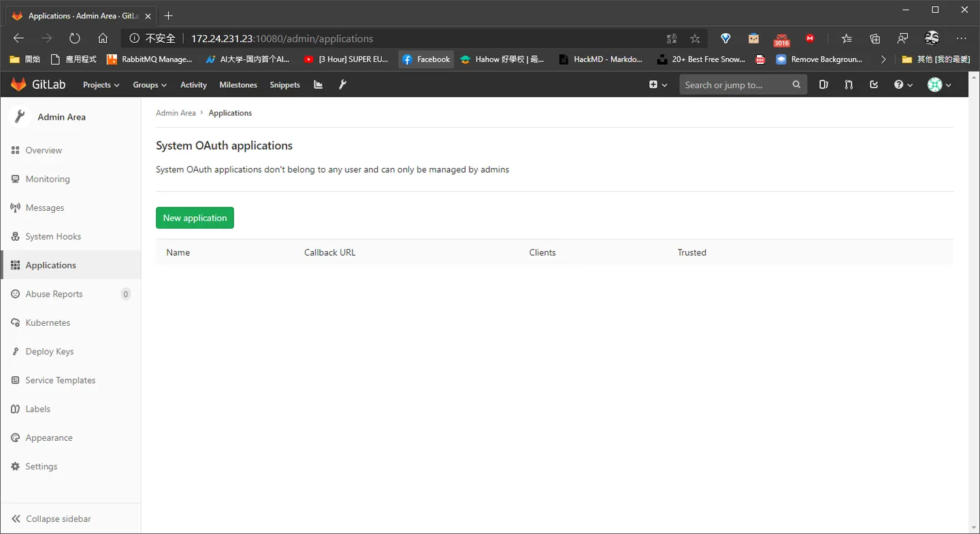Open the new item plus dropdown
Viewport: 980px width, 534px height.
click(658, 85)
